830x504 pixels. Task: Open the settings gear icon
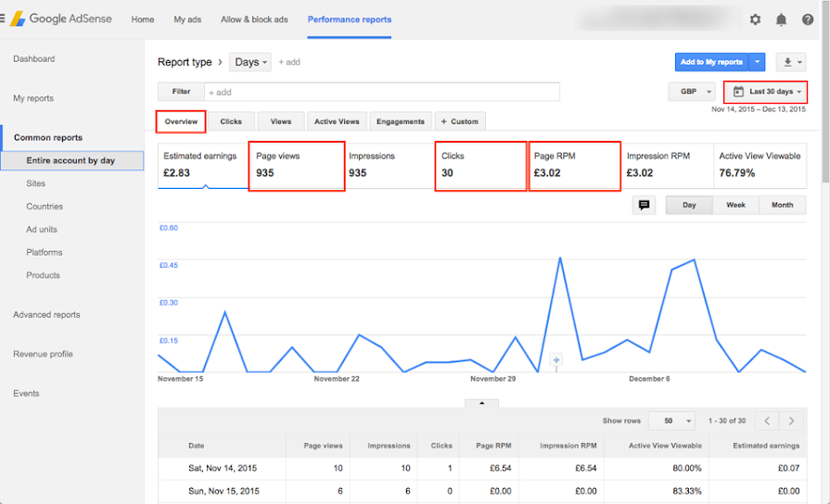tap(755, 19)
